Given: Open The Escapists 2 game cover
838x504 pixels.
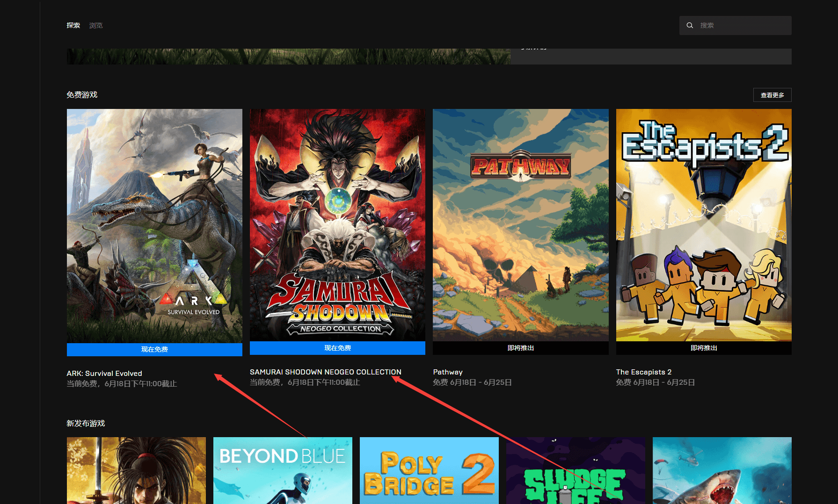Looking at the screenshot, I should pos(704,225).
